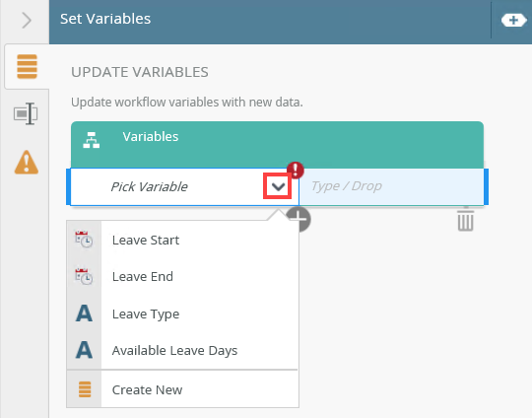Click the Type / Drop value field
The height and width of the screenshot is (418, 532).
[391, 186]
